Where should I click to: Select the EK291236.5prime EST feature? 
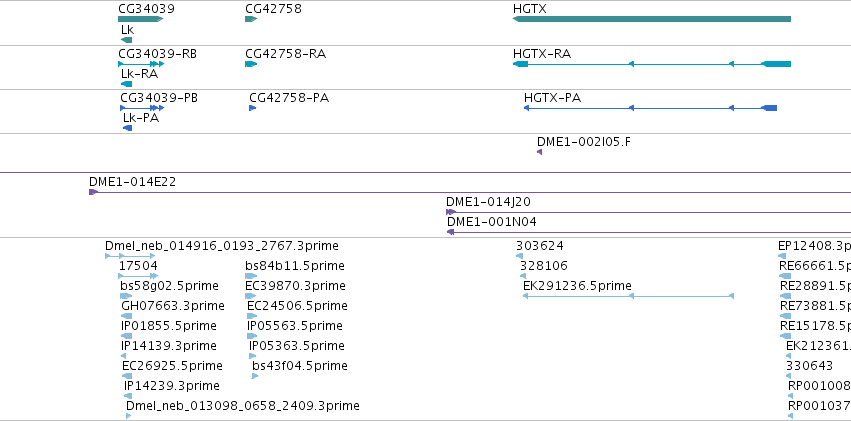(628, 296)
